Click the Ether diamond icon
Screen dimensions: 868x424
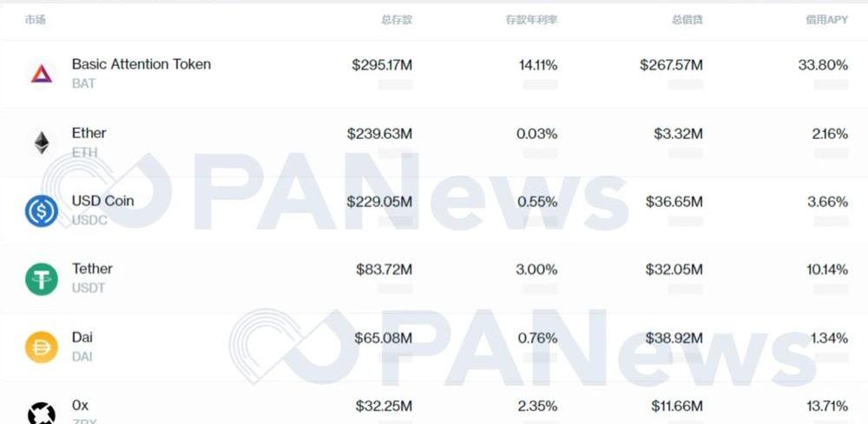coord(42,142)
